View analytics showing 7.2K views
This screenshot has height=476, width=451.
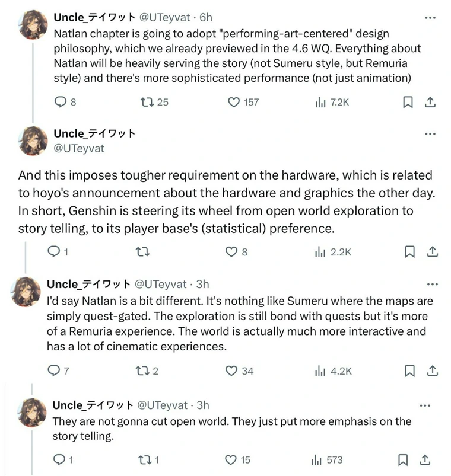[x=320, y=102]
